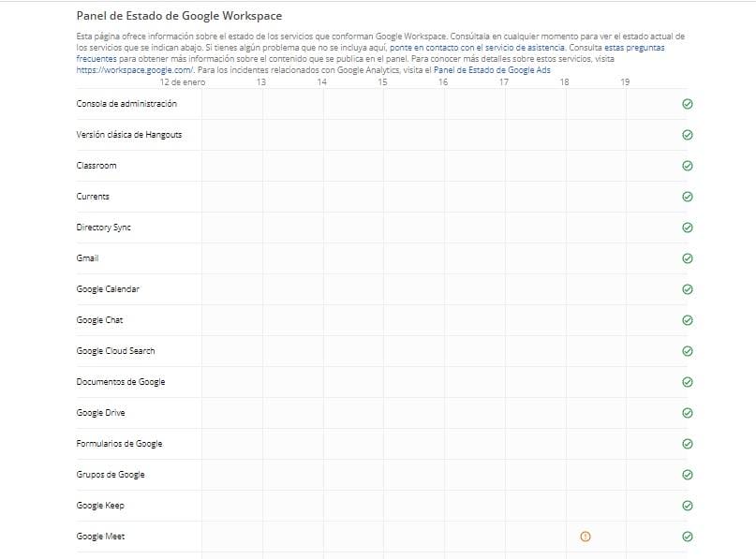Click the Currents green status checkmark
Viewport: 756px width, 559px height.
pos(688,197)
